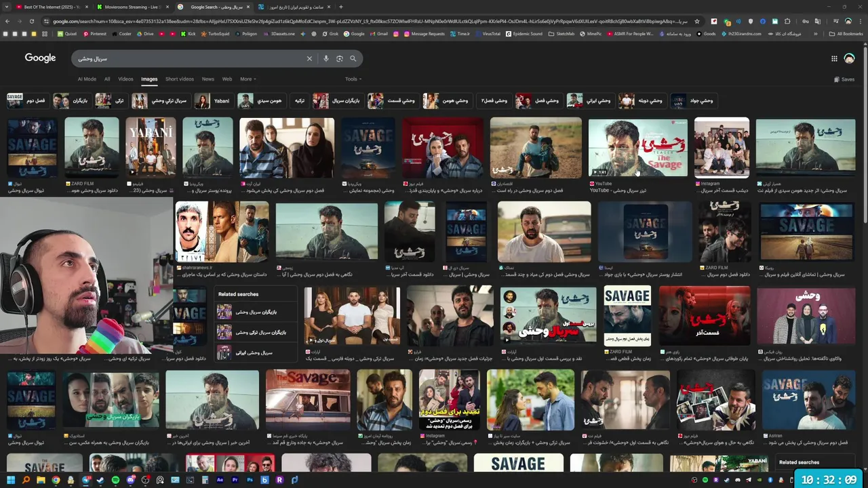
Task: Open the Message Requests bookmark
Action: 425,33
